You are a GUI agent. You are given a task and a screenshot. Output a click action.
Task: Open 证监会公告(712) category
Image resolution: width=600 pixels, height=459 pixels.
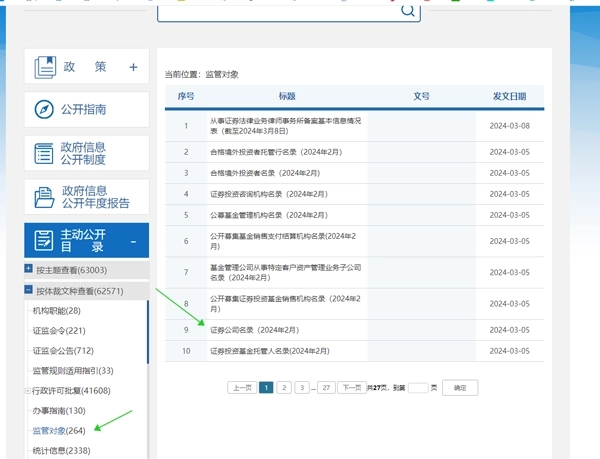point(62,351)
